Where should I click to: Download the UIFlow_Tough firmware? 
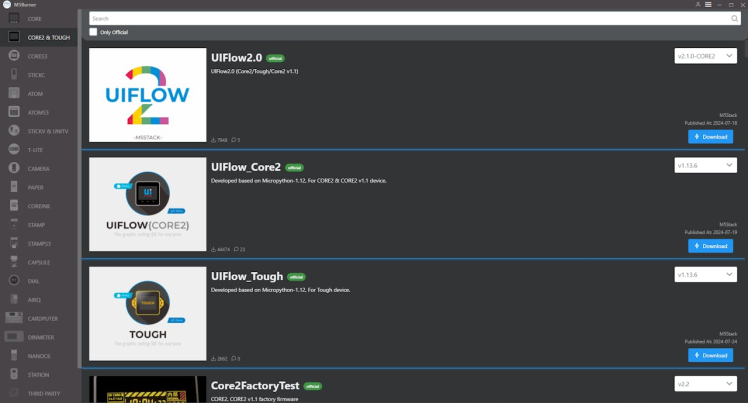[710, 355]
